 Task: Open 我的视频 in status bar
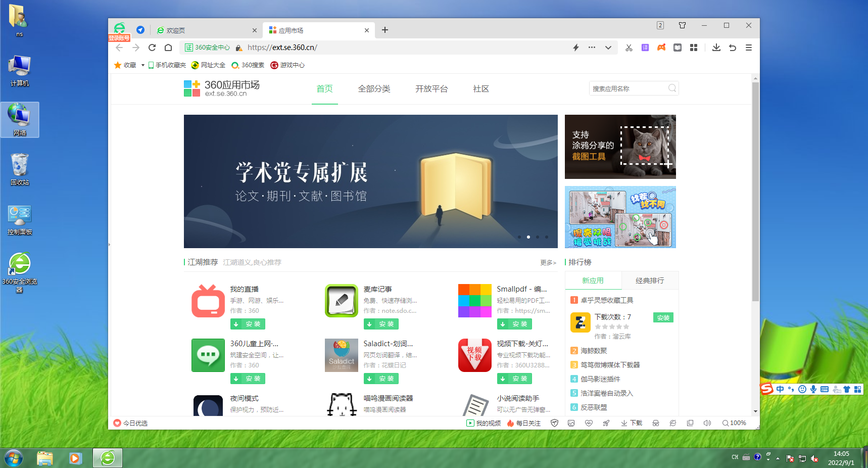[x=484, y=423]
